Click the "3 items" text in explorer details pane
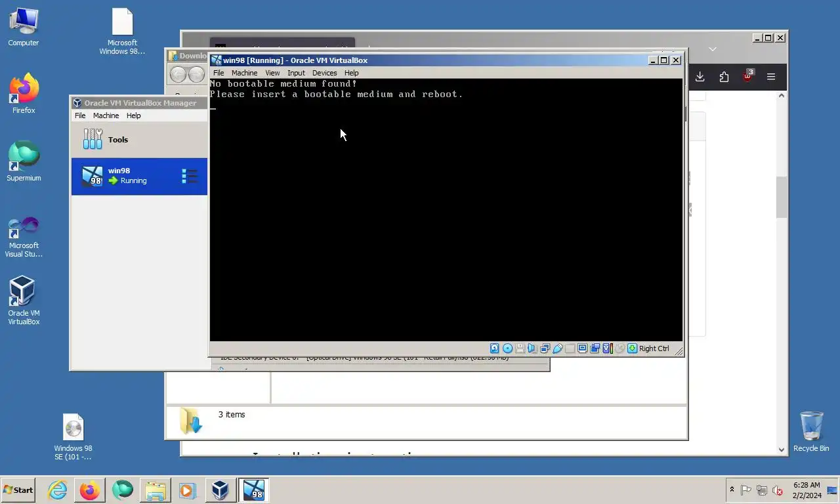The width and height of the screenshot is (840, 504). 232,415
